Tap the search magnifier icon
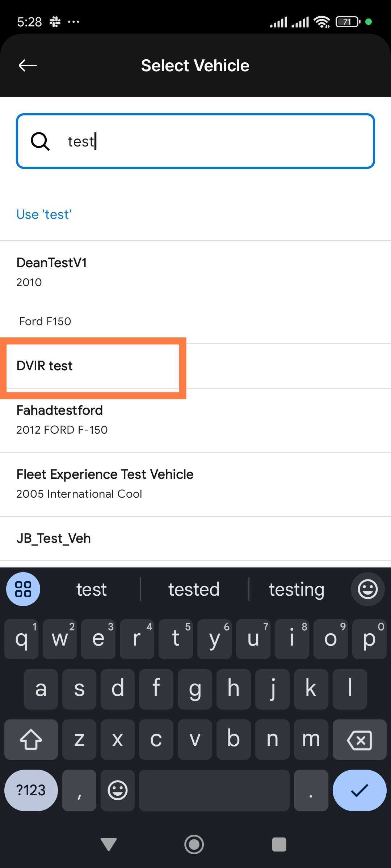This screenshot has height=868, width=391. (40, 141)
